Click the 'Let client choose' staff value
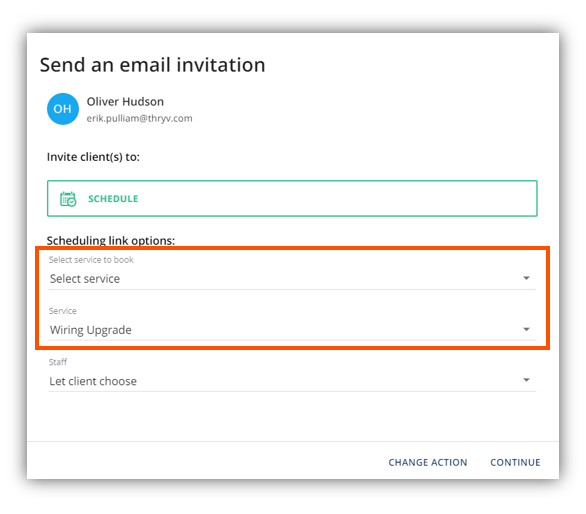Viewport: 586px width, 514px height. (93, 381)
